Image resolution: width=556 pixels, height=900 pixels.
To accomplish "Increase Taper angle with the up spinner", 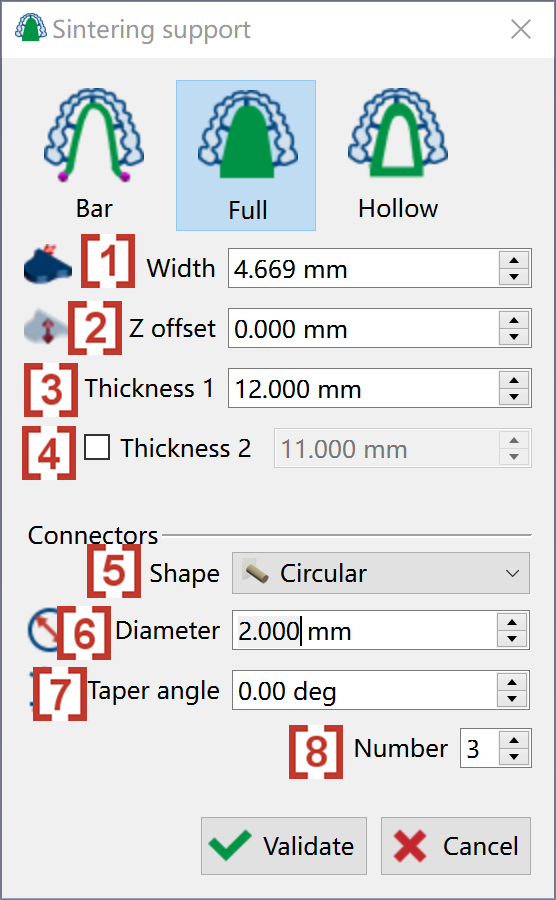I will pyautogui.click(x=512, y=682).
